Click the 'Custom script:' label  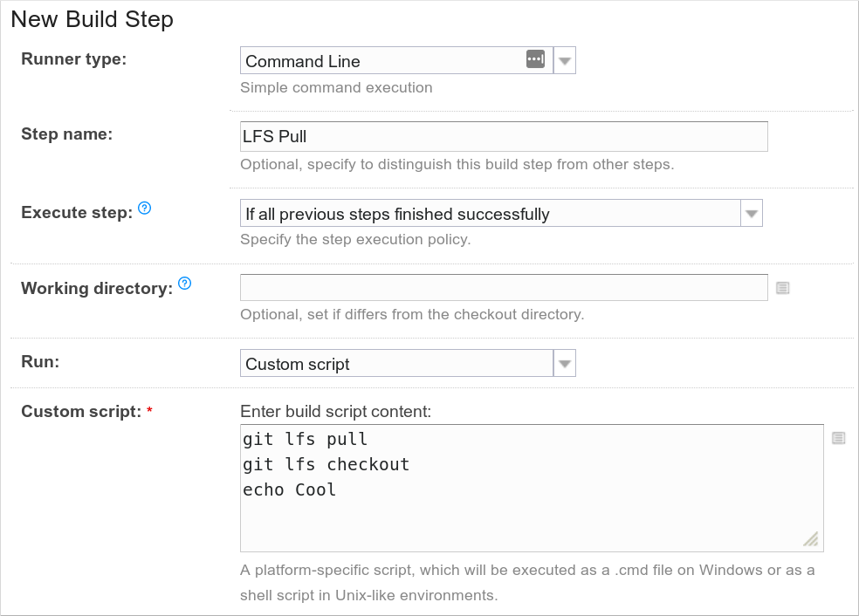(81, 411)
